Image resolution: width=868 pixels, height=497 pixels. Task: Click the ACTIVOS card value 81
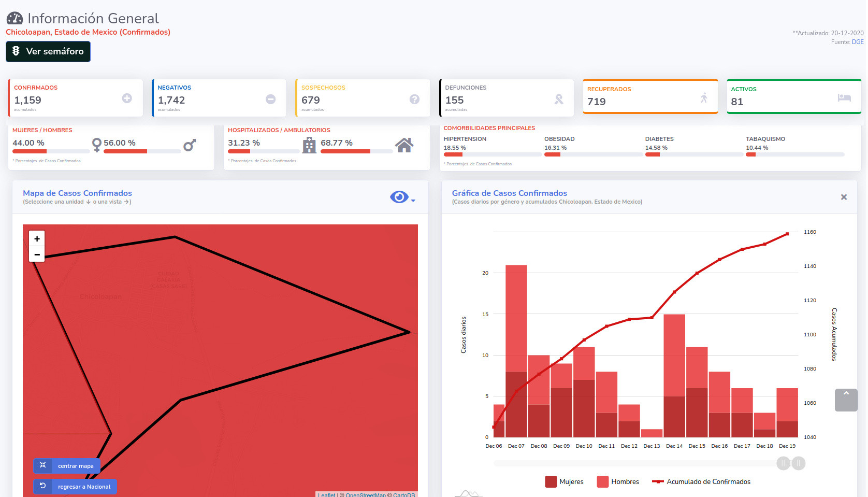[737, 102]
